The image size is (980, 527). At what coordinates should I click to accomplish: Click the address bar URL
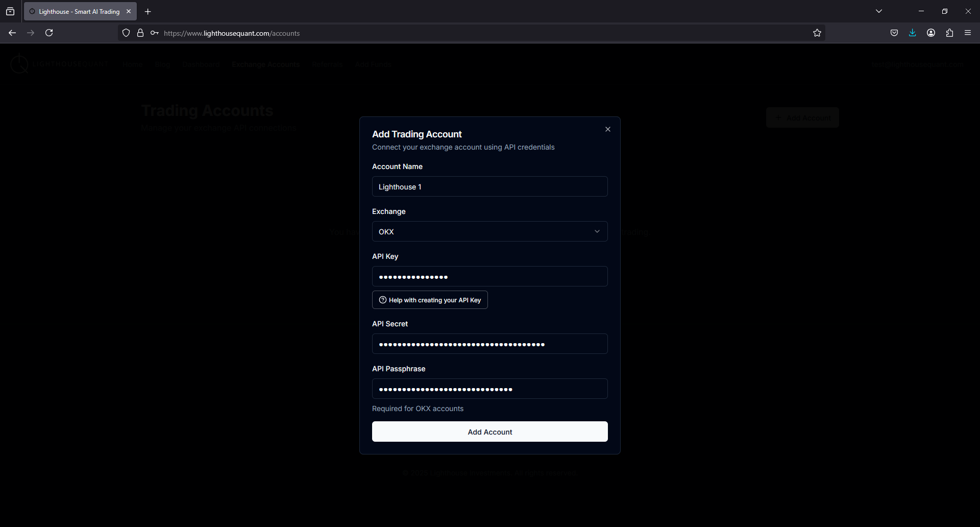click(232, 33)
